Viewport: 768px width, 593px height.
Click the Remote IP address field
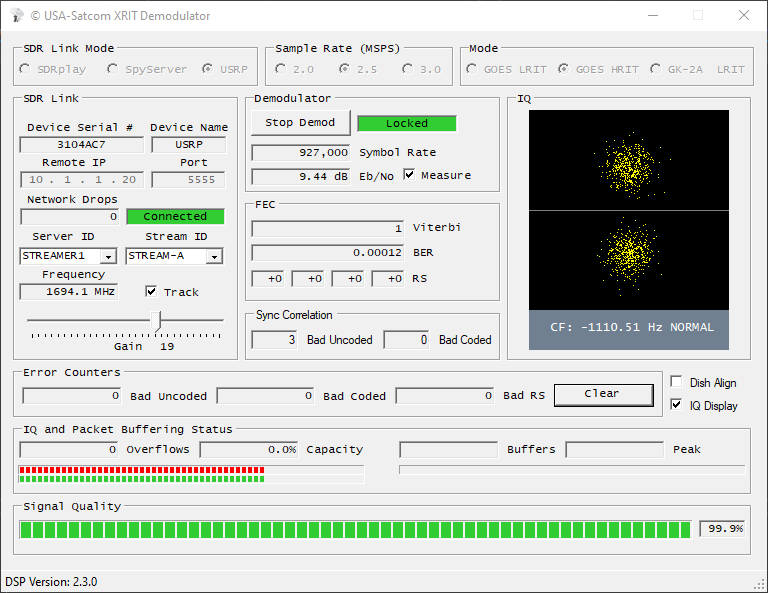point(82,180)
